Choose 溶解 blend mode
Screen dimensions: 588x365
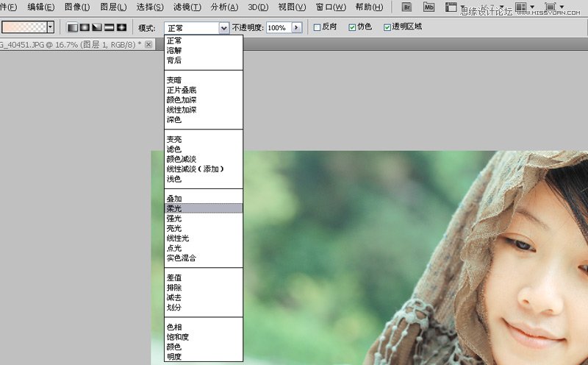(204, 50)
